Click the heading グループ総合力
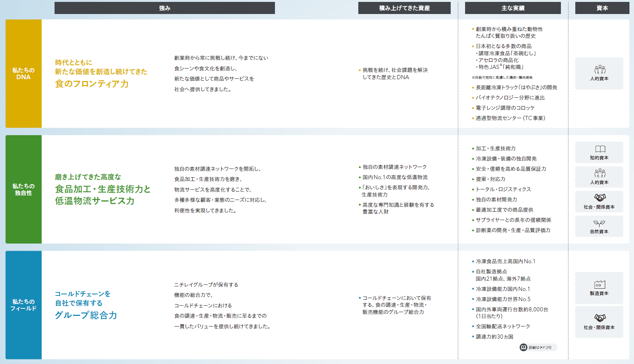This screenshot has width=634, height=364. pyautogui.click(x=86, y=315)
